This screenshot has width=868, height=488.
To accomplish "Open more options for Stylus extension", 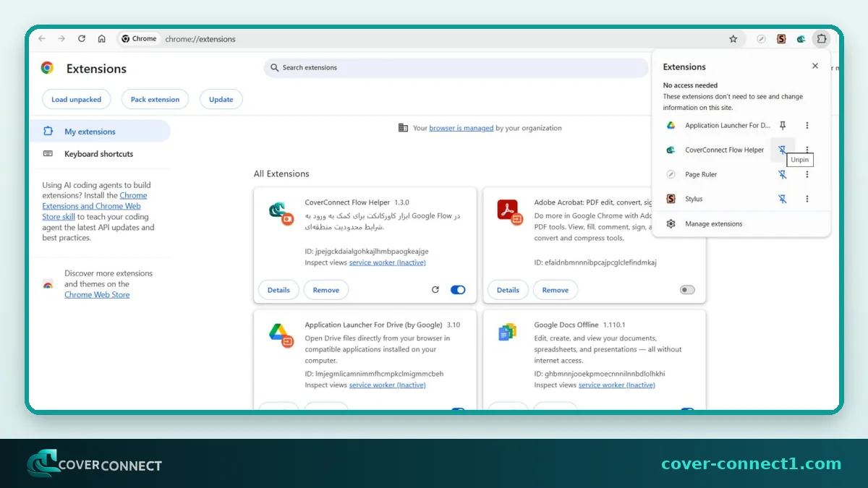I will (807, 199).
